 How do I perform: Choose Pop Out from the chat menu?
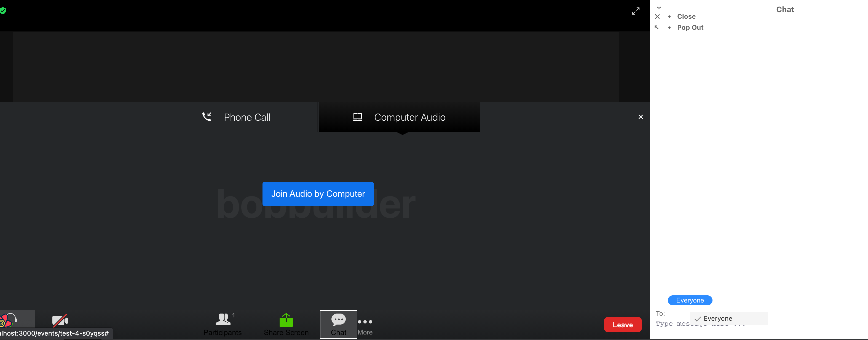[690, 28]
